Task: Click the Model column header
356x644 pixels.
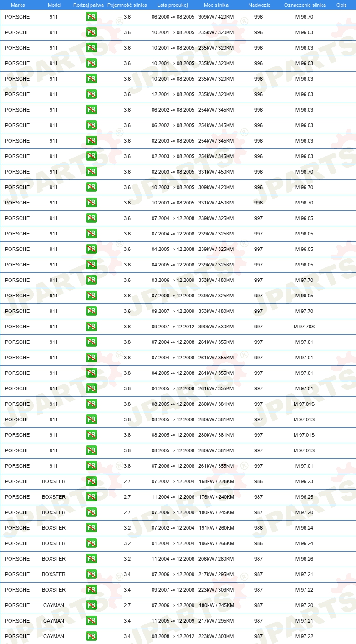Action: [x=54, y=5]
